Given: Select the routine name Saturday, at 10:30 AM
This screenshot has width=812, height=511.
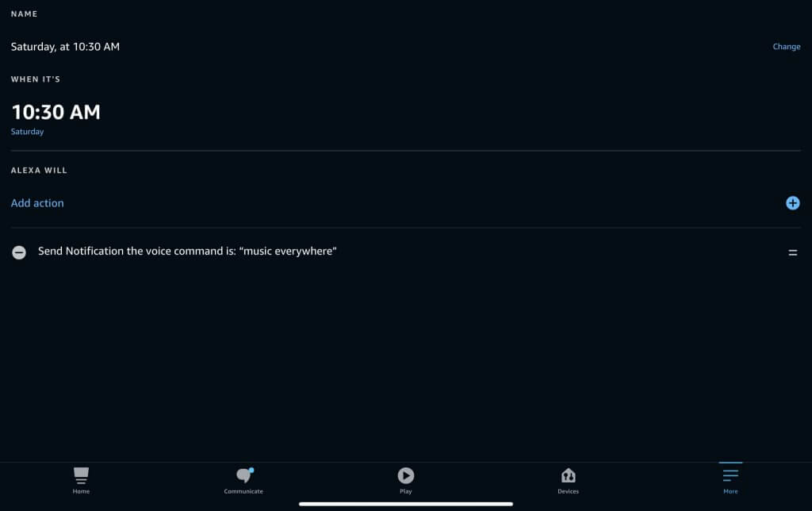Looking at the screenshot, I should tap(65, 47).
